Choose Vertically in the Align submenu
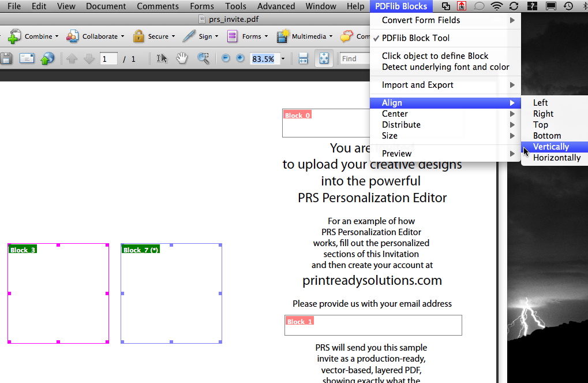 [x=555, y=147]
